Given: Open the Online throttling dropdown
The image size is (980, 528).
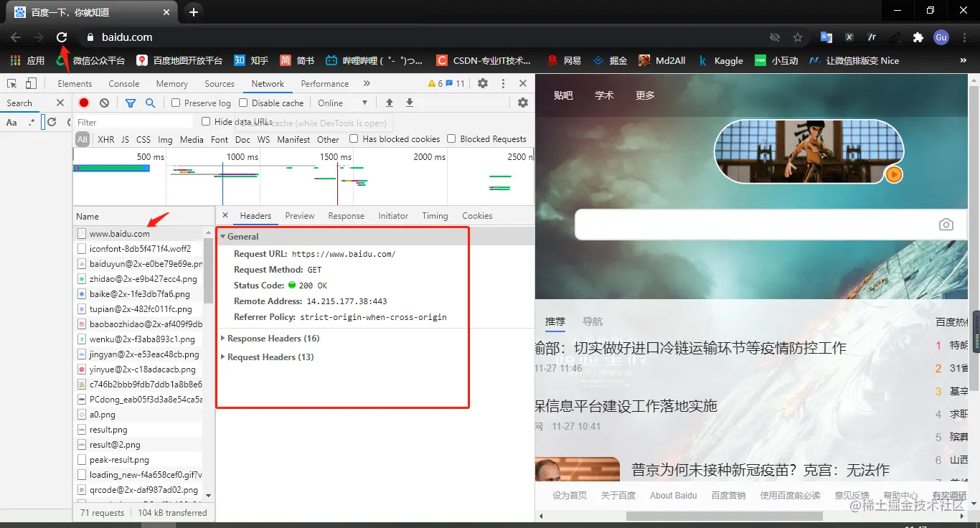Looking at the screenshot, I should [342, 103].
